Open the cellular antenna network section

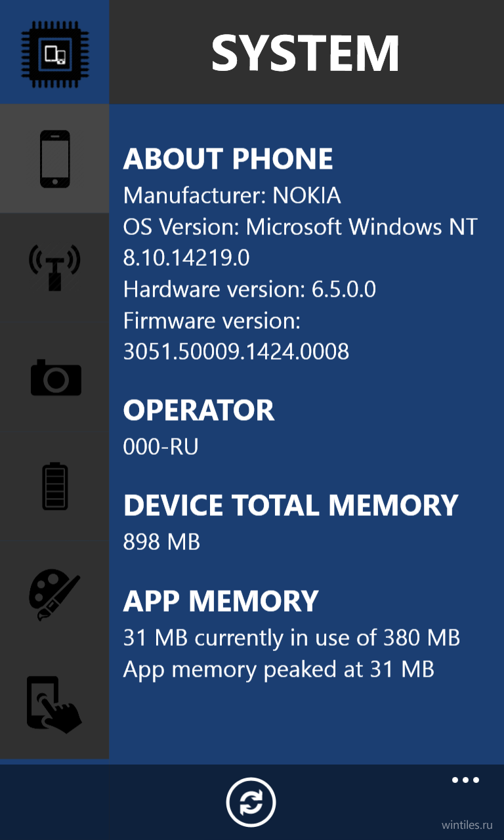pos(54,267)
